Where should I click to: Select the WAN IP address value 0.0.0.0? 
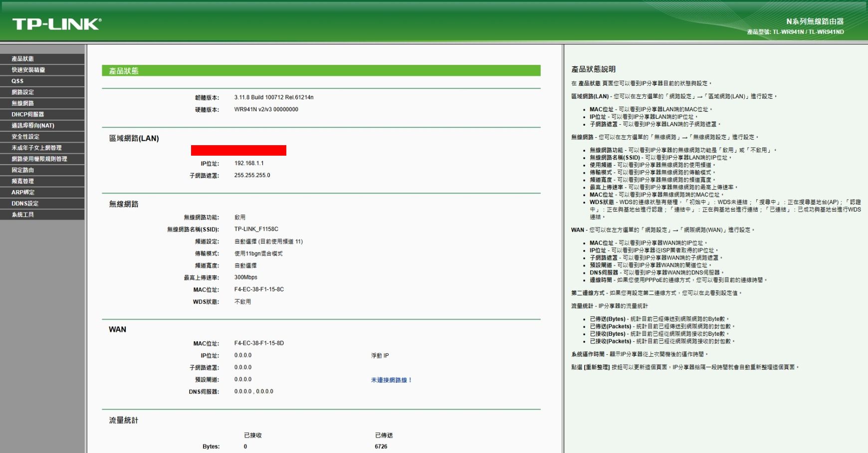243,355
